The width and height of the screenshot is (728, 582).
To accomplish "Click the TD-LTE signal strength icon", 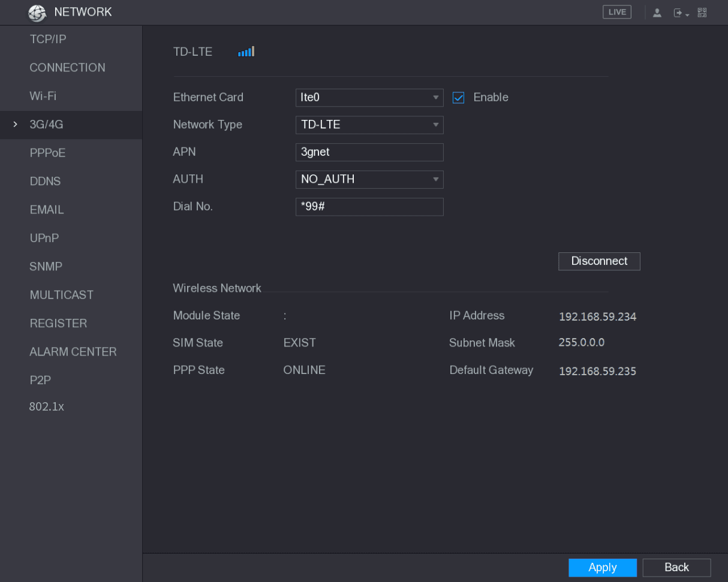I will (246, 52).
